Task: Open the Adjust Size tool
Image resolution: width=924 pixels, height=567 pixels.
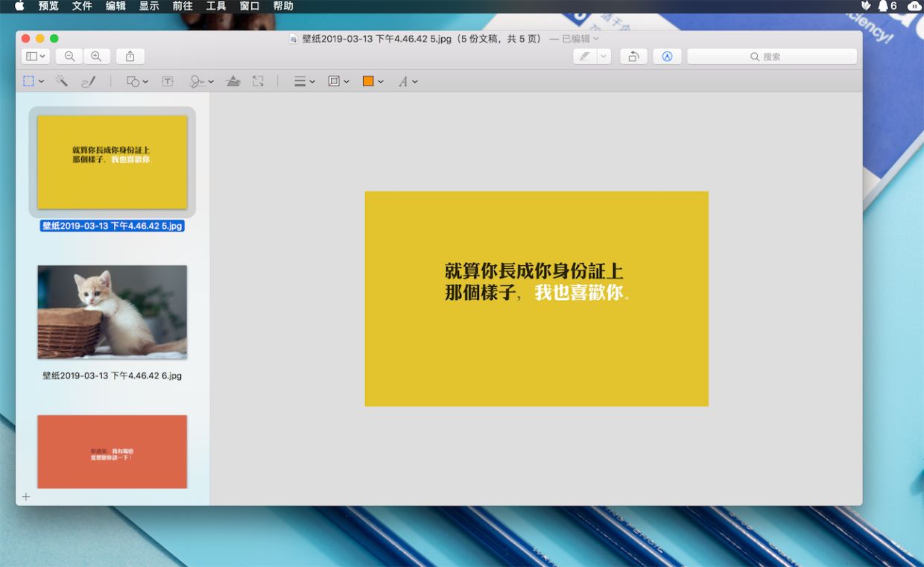Action: [x=258, y=81]
